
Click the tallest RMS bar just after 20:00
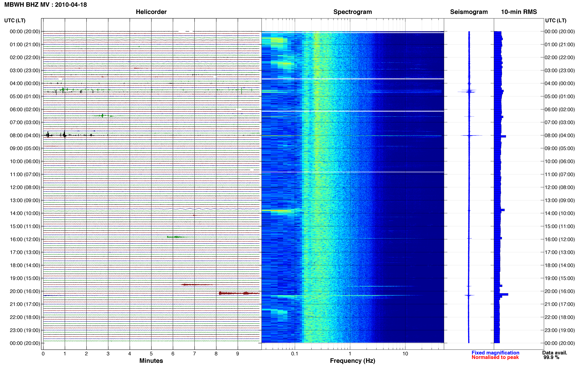[501, 294]
